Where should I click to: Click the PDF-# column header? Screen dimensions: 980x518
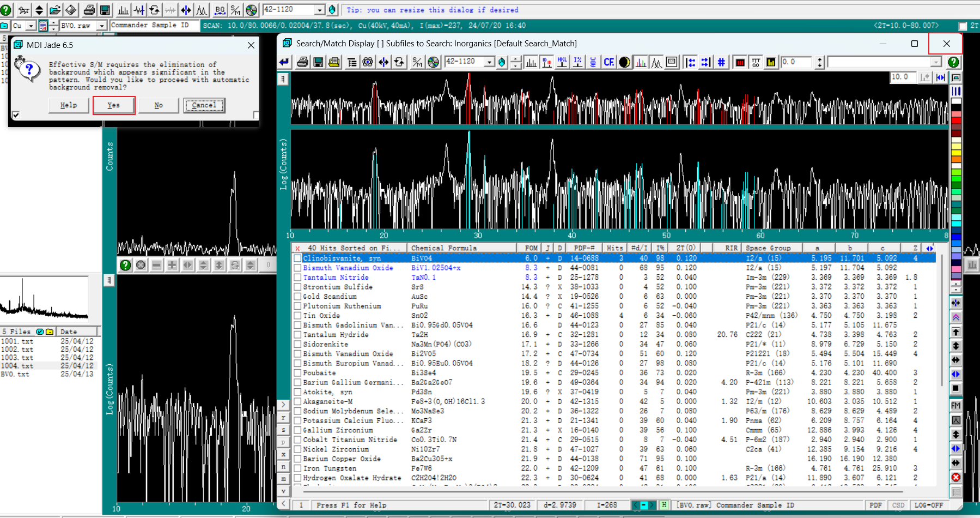click(585, 248)
